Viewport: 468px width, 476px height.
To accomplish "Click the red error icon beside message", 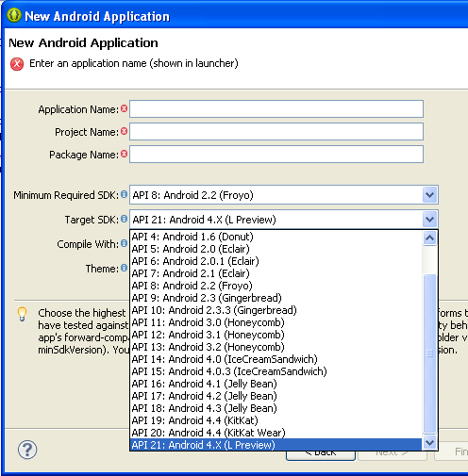I will pos(17,64).
